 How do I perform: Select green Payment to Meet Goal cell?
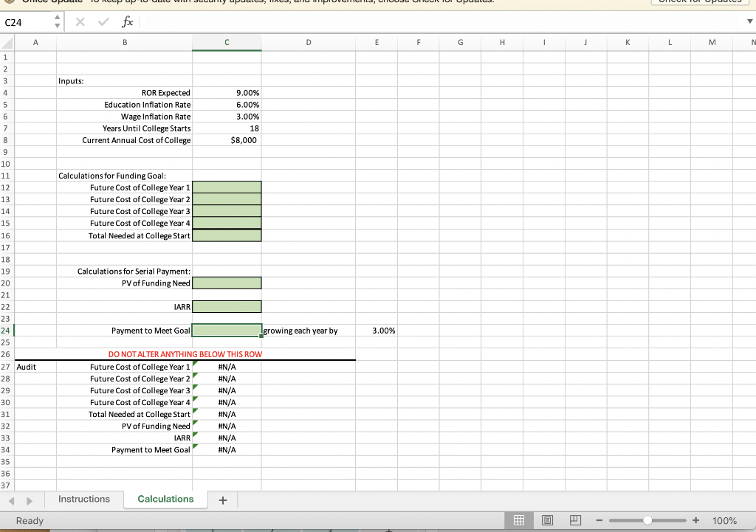pos(227,331)
